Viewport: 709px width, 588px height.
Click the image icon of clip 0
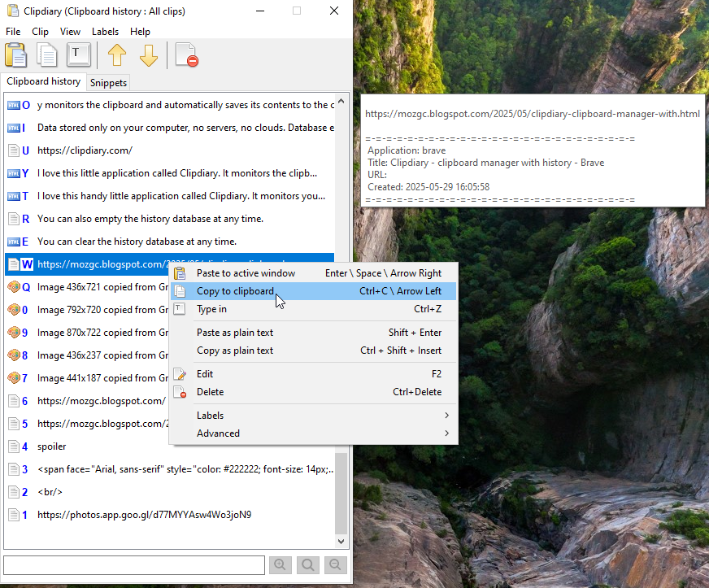[x=14, y=310]
